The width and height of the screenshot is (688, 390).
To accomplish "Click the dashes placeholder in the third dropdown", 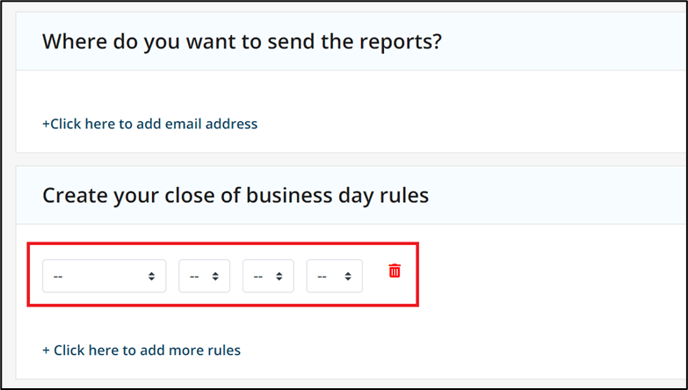I will (258, 277).
